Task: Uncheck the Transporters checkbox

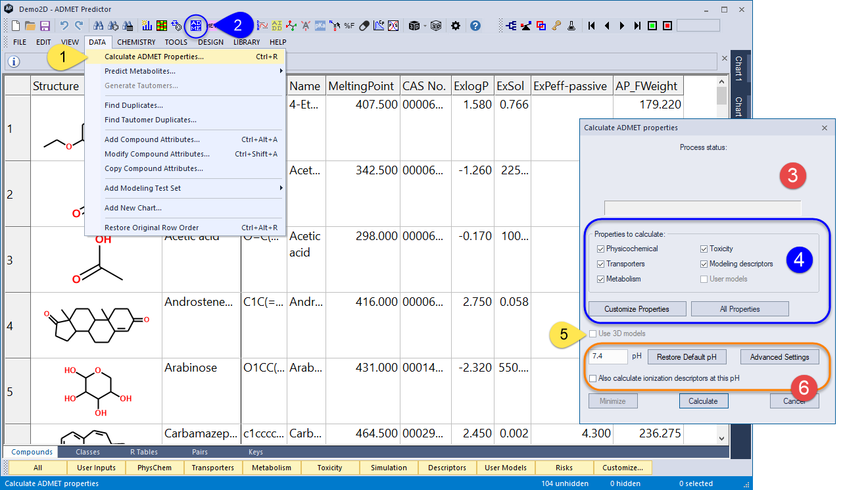Action: click(x=601, y=264)
